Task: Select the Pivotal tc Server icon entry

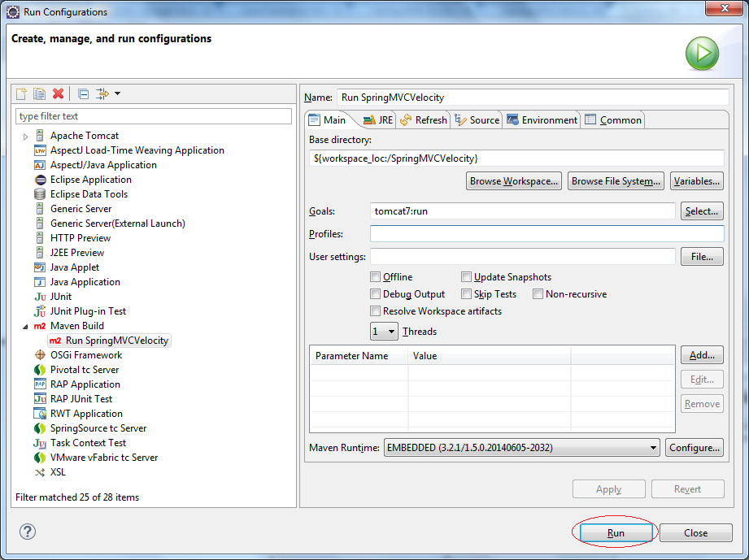Action: [40, 370]
